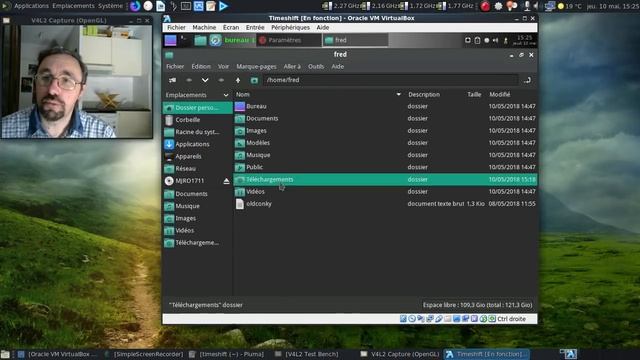
Task: Click the guest Timeshift panel launcher icon
Action: click(x=215, y=40)
